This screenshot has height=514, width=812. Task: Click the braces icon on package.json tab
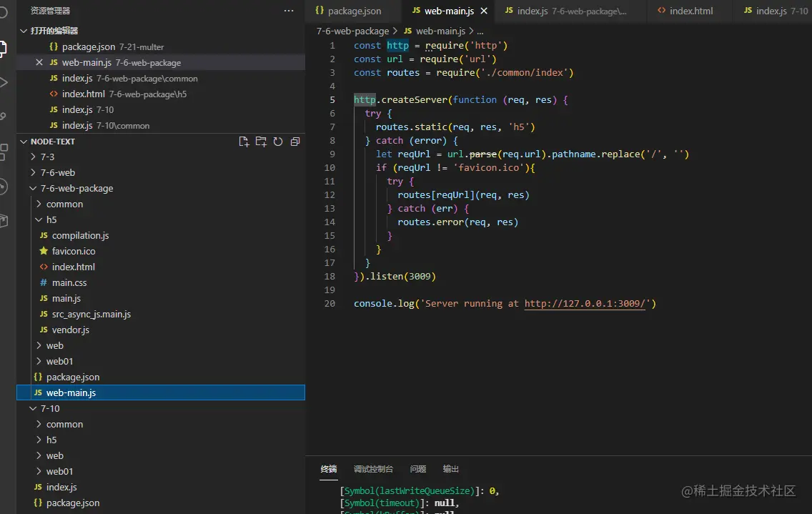point(320,10)
